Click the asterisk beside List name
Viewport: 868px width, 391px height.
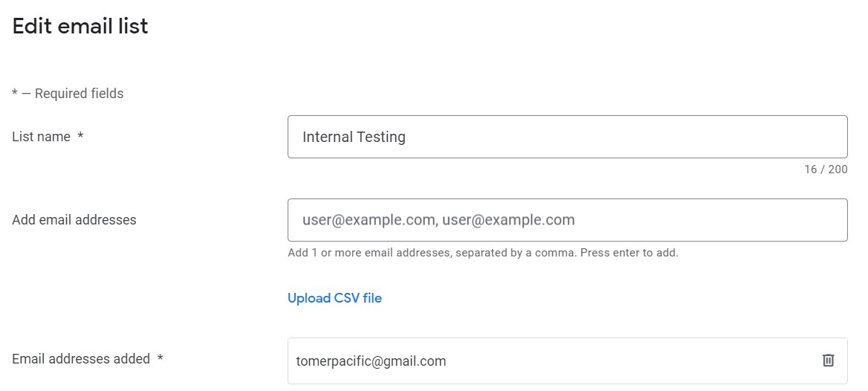click(x=80, y=136)
